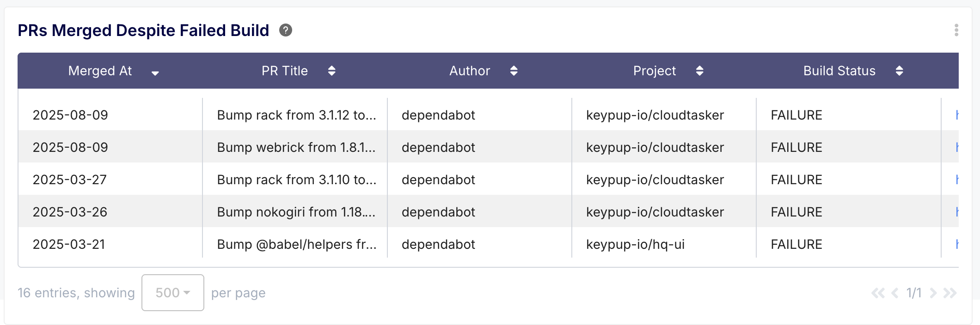The image size is (980, 325).
Task: Open the three-dot options menu
Action: [x=956, y=30]
